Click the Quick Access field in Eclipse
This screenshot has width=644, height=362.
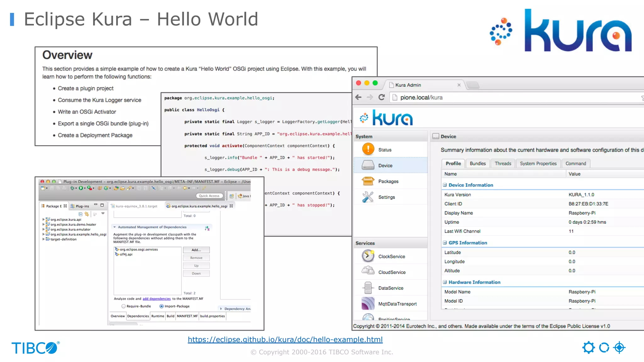(209, 195)
